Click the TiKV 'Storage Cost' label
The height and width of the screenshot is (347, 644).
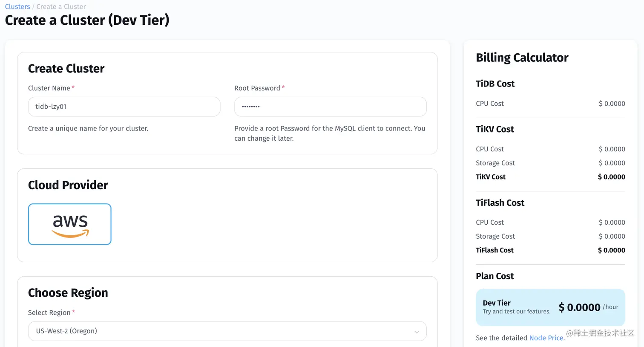point(495,163)
